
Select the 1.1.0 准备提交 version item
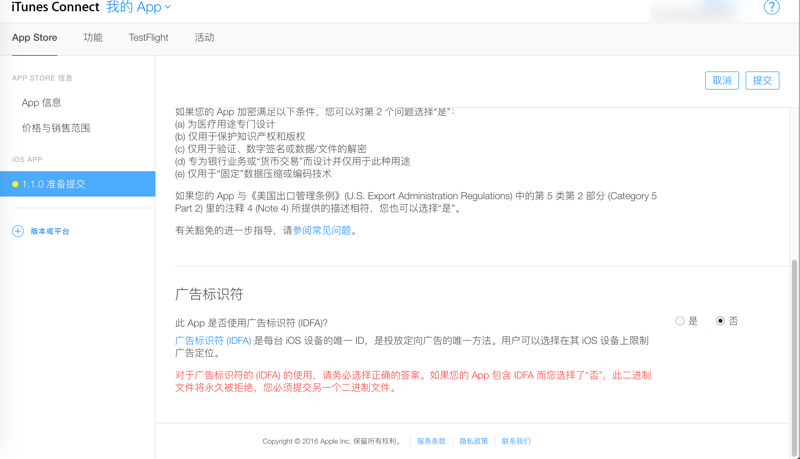pyautogui.click(x=78, y=184)
